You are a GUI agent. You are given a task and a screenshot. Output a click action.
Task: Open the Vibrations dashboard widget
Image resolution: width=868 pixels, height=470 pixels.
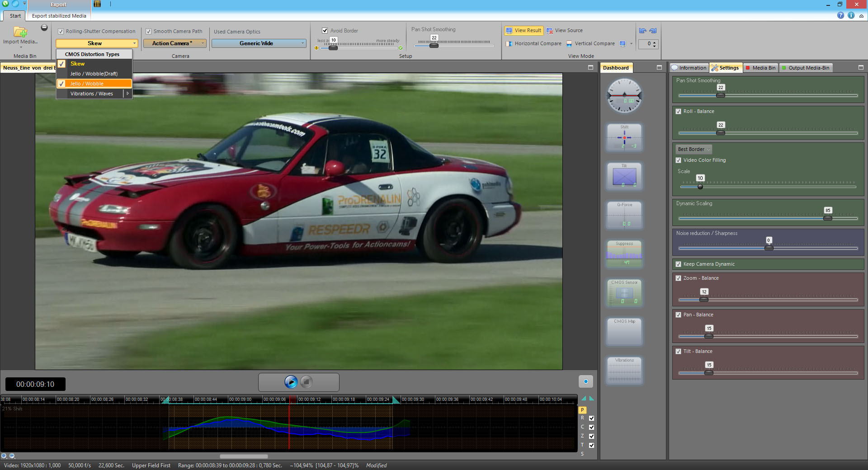(624, 370)
